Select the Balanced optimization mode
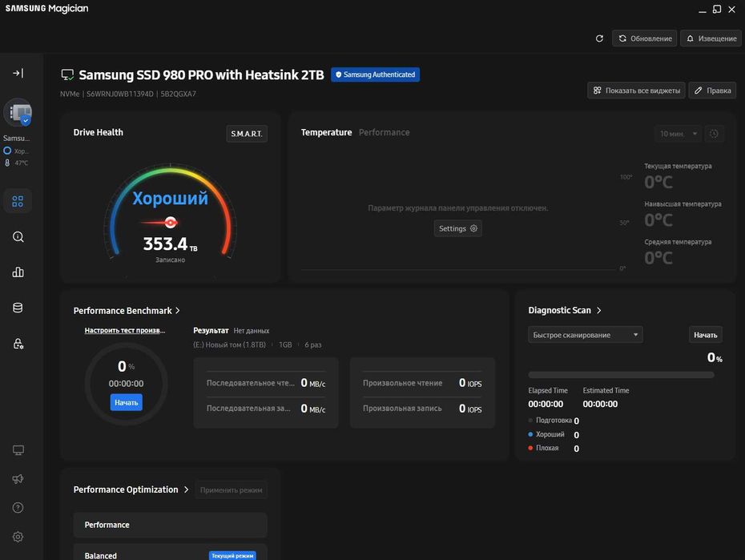Image resolution: width=745 pixels, height=560 pixels. click(170, 554)
